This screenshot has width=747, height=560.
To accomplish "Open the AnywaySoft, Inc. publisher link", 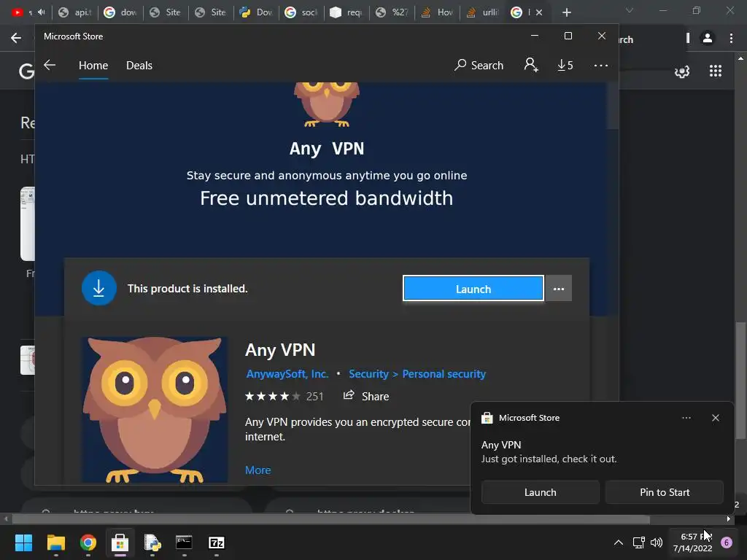I will pyautogui.click(x=287, y=374).
